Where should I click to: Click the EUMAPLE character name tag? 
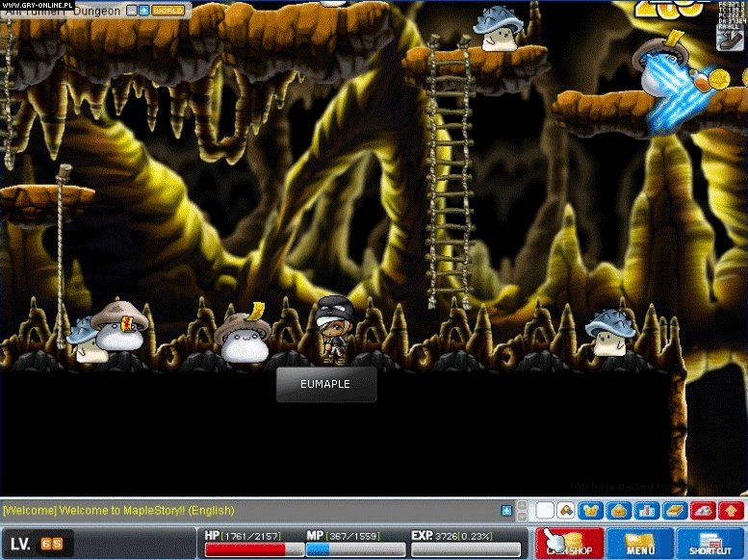(325, 384)
